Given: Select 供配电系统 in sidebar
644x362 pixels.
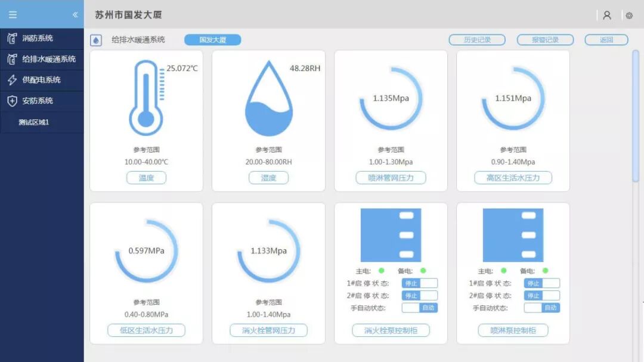Looking at the screenshot, I should coord(42,80).
